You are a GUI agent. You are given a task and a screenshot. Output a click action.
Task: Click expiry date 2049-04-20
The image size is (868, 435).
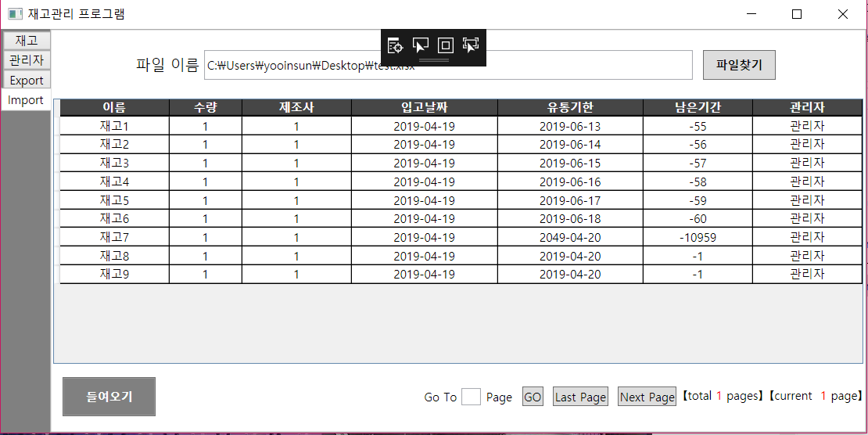(570, 238)
